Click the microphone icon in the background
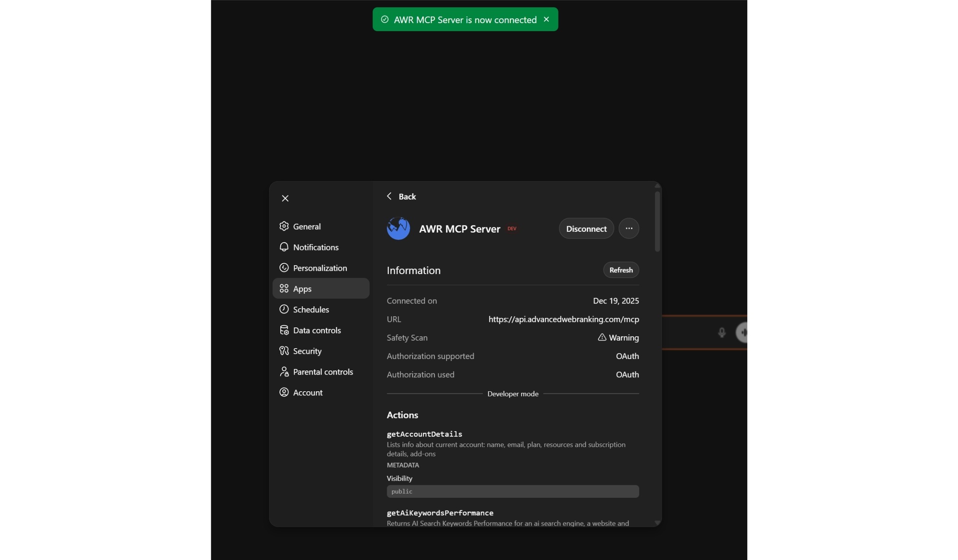Viewport: 958px width, 560px height. 721,333
